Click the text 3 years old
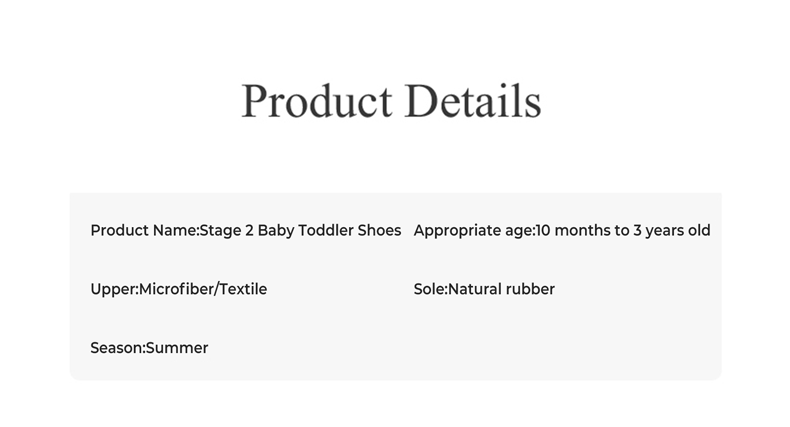This screenshot has width=790, height=427. 672,231
